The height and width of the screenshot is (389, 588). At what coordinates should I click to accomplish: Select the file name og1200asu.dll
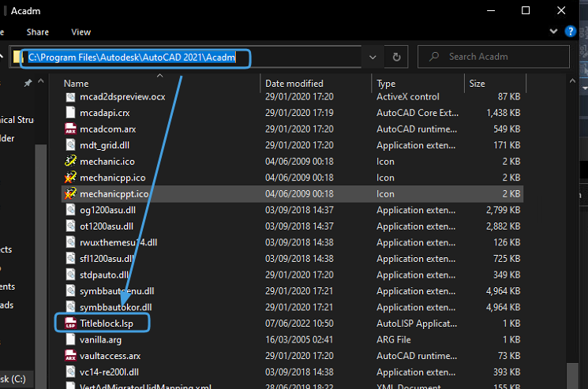[107, 210]
